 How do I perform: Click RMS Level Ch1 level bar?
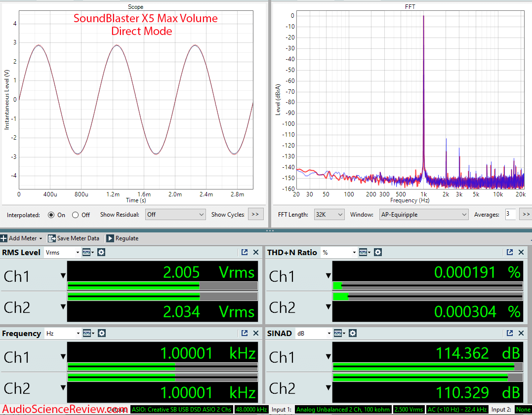pyautogui.click(x=163, y=286)
